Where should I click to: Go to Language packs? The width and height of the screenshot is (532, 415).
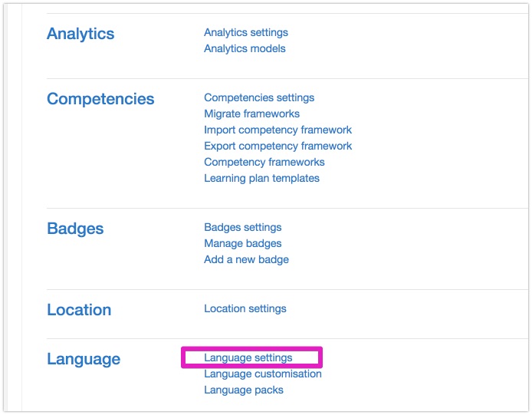pos(244,390)
